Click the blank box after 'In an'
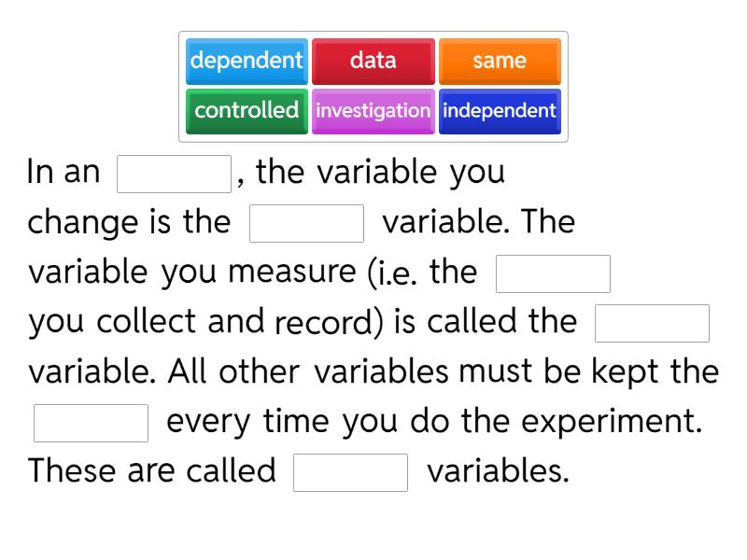The height and width of the screenshot is (560, 747). coord(174,174)
